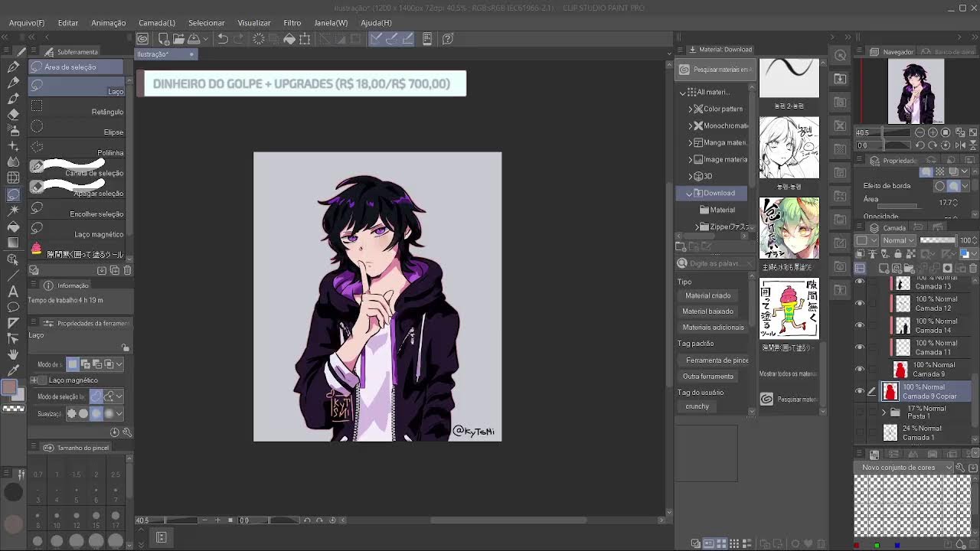This screenshot has width=980, height=551.
Task: Select the Auto select magic wand tool
Action: [x=13, y=210]
